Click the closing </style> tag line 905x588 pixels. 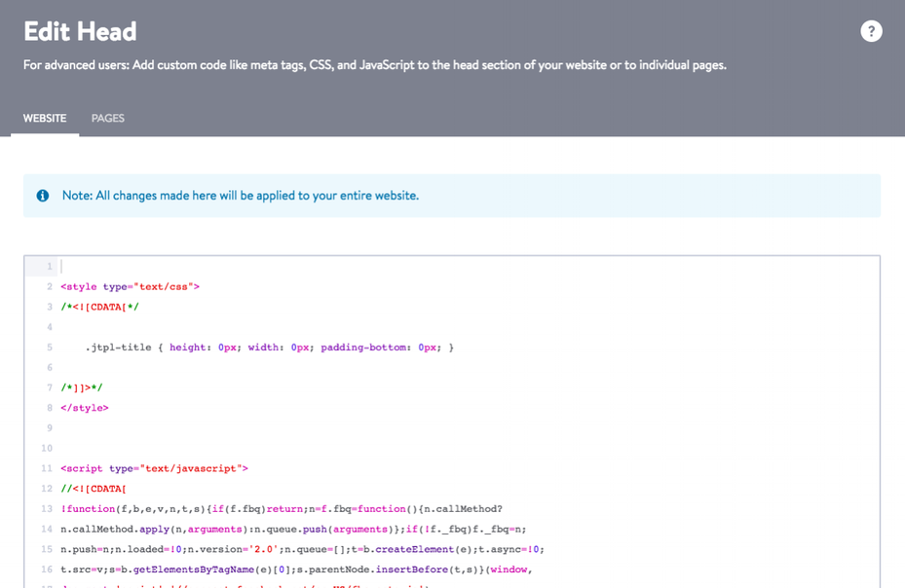(x=85, y=408)
